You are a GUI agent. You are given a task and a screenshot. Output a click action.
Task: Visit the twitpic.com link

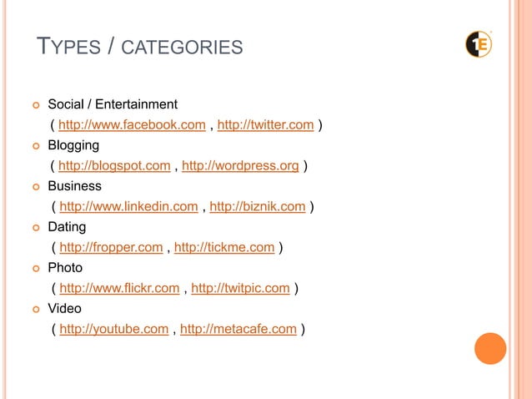241,288
